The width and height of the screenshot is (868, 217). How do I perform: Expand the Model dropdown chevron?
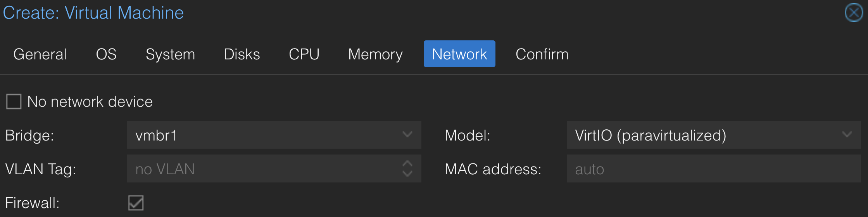coord(847,135)
